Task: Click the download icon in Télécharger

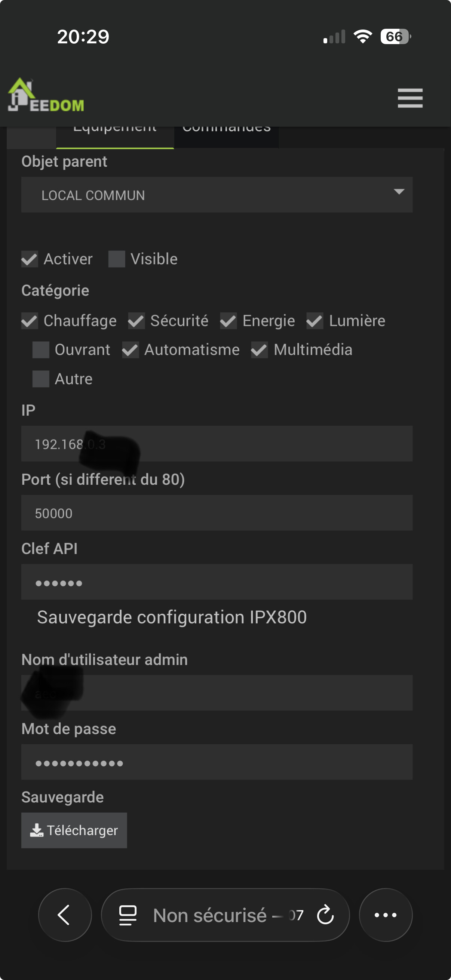Action: coord(37,830)
